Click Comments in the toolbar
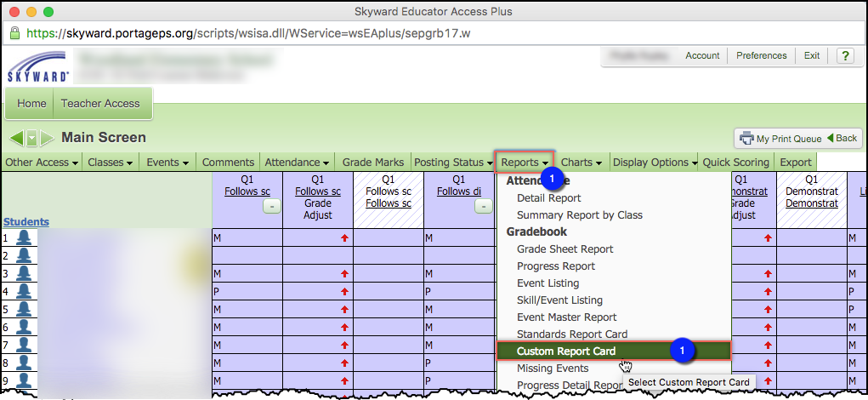This screenshot has height=400, width=868. pos(228,163)
